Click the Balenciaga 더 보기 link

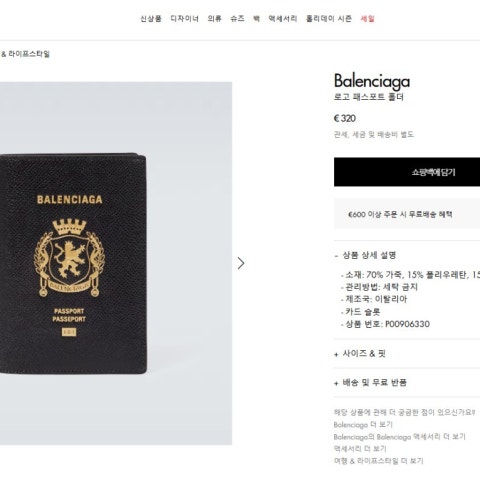363,425
